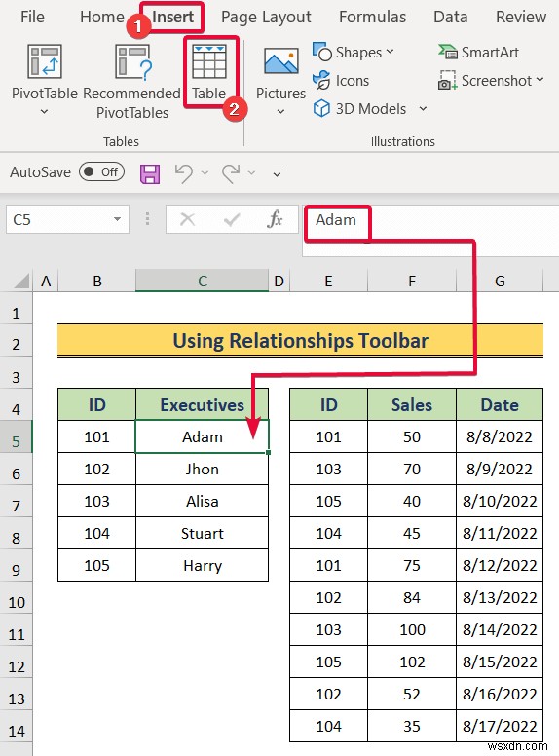Insert a SmartArt graphic

pos(478,52)
